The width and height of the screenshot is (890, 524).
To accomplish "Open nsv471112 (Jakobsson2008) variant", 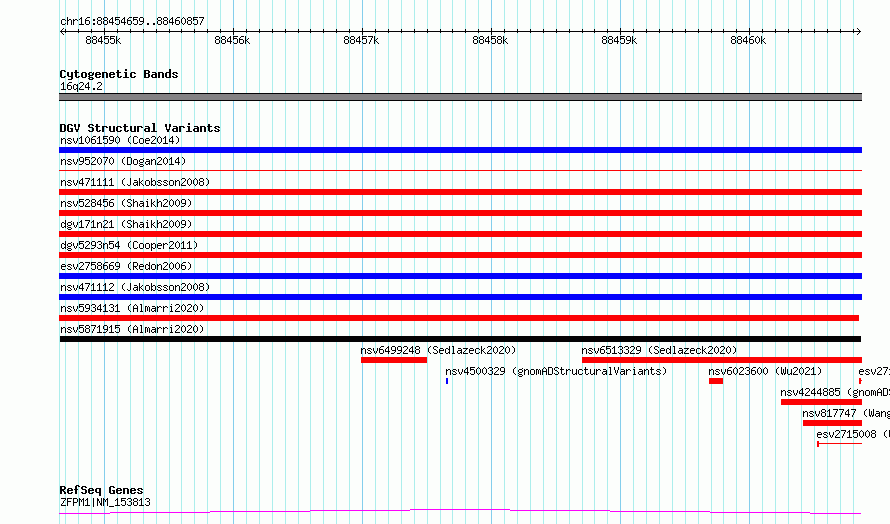I will click(x=135, y=287).
